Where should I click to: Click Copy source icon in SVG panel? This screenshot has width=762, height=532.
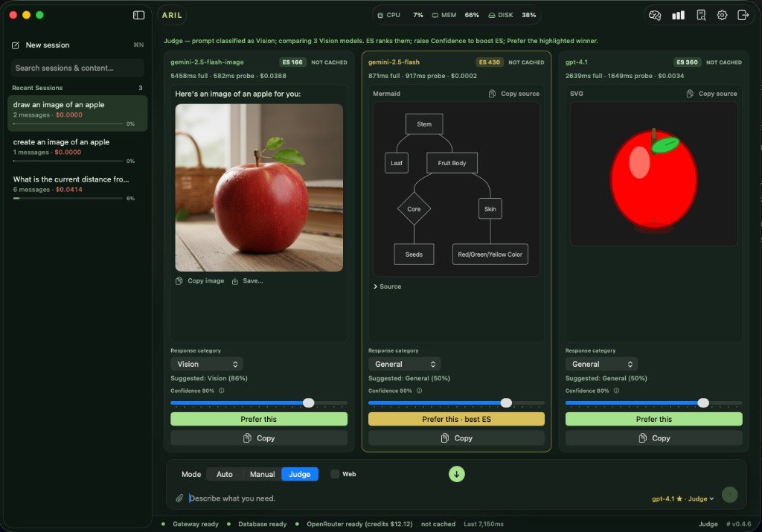click(690, 93)
